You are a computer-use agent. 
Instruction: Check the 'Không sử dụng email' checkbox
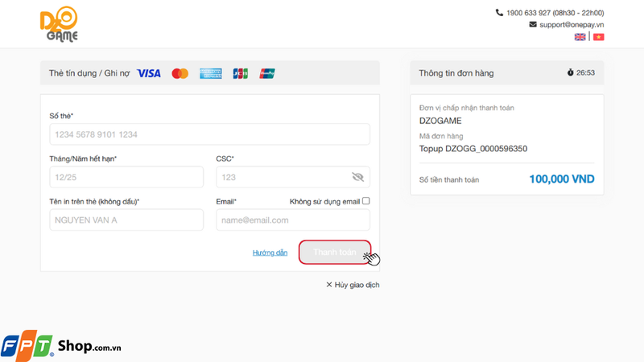(x=366, y=200)
